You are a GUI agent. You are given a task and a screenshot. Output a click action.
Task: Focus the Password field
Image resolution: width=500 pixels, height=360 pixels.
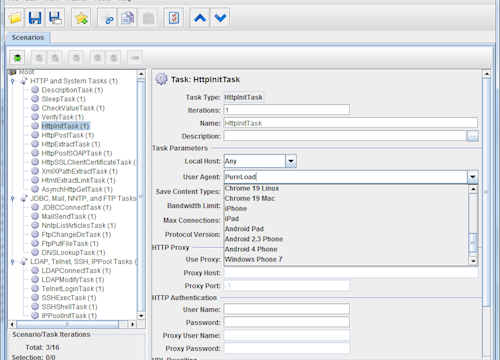(x=287, y=322)
